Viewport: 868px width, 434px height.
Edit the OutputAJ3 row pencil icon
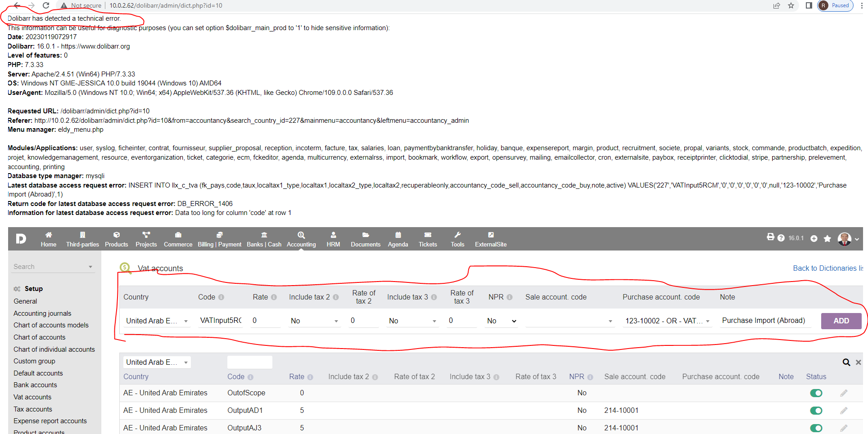pos(844,428)
